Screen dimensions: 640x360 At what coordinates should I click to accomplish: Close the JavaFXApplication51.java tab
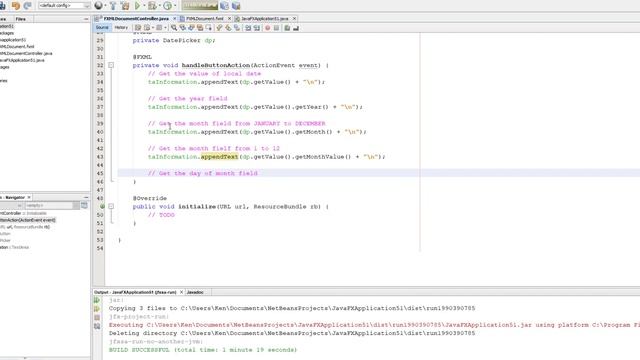[x=294, y=19]
